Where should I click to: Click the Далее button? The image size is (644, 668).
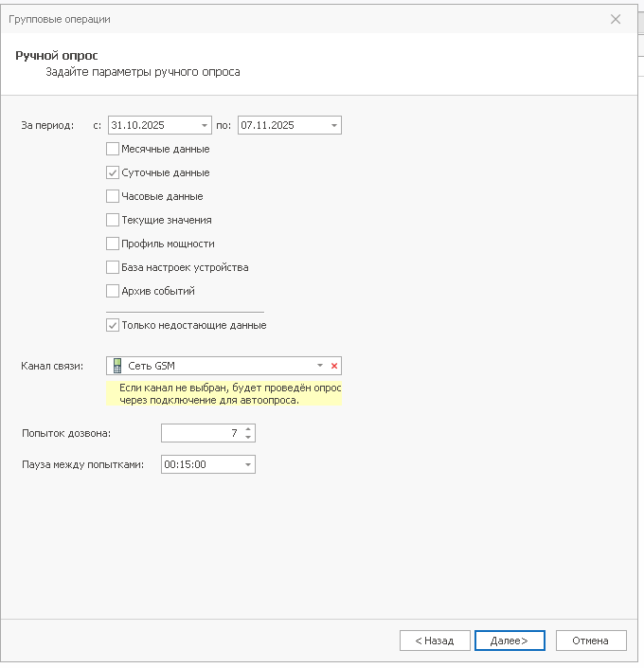point(510,641)
